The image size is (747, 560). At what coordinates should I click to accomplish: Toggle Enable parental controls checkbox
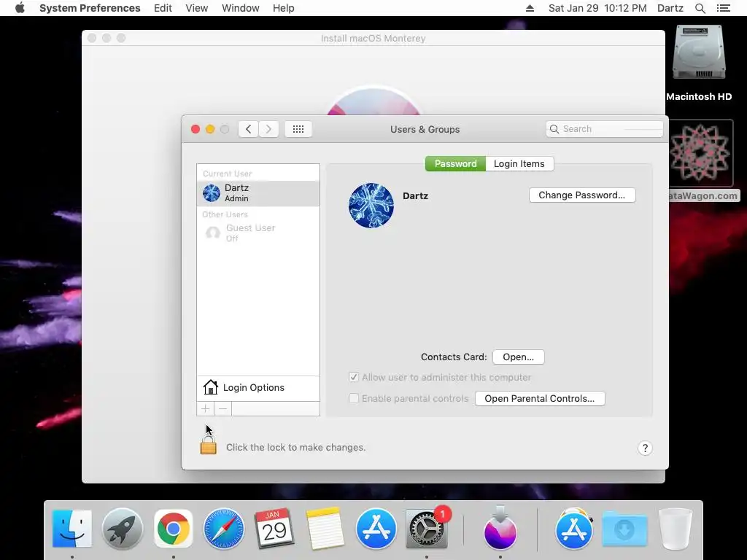354,398
